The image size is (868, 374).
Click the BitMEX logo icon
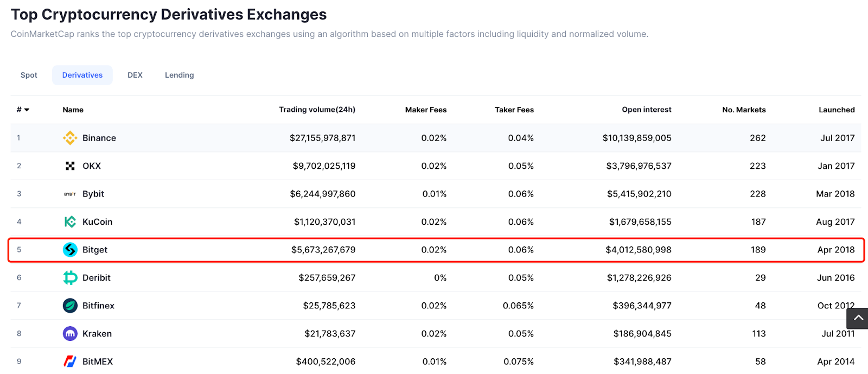point(70,362)
